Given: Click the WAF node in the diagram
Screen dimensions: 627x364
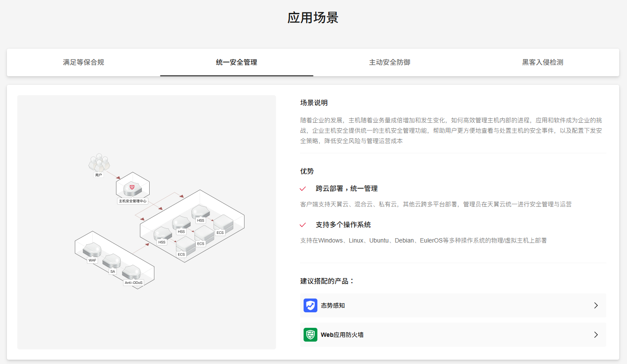Looking at the screenshot, I should [92, 250].
